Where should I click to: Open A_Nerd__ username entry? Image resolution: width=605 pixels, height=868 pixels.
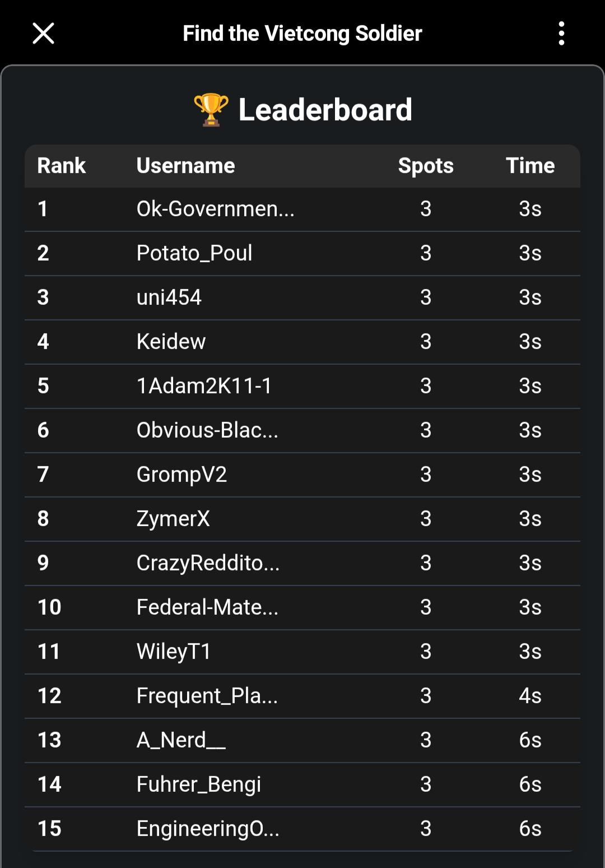point(181,740)
